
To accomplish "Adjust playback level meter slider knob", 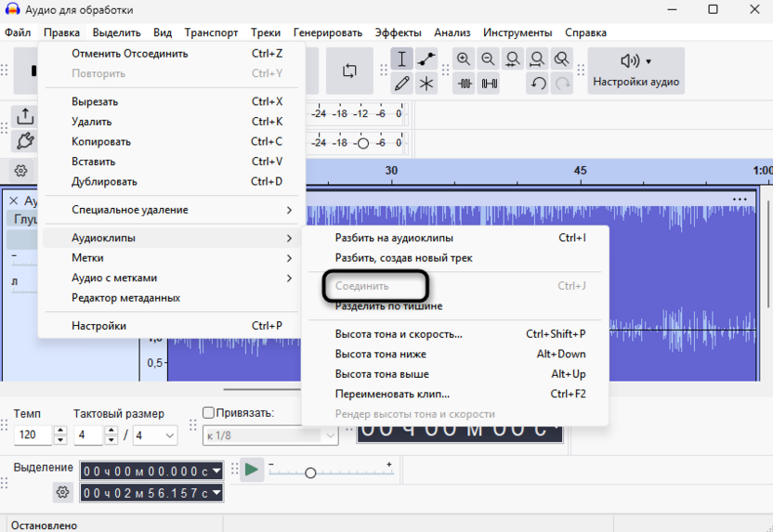I will (x=363, y=143).
